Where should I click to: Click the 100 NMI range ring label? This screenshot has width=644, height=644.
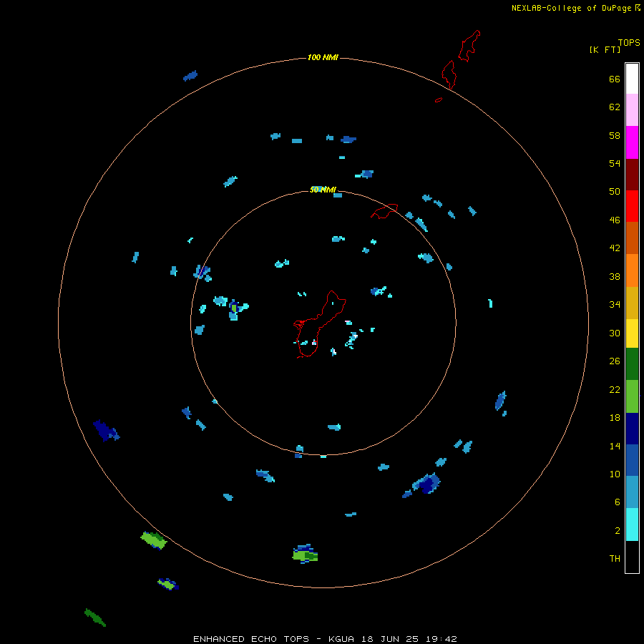point(323,57)
